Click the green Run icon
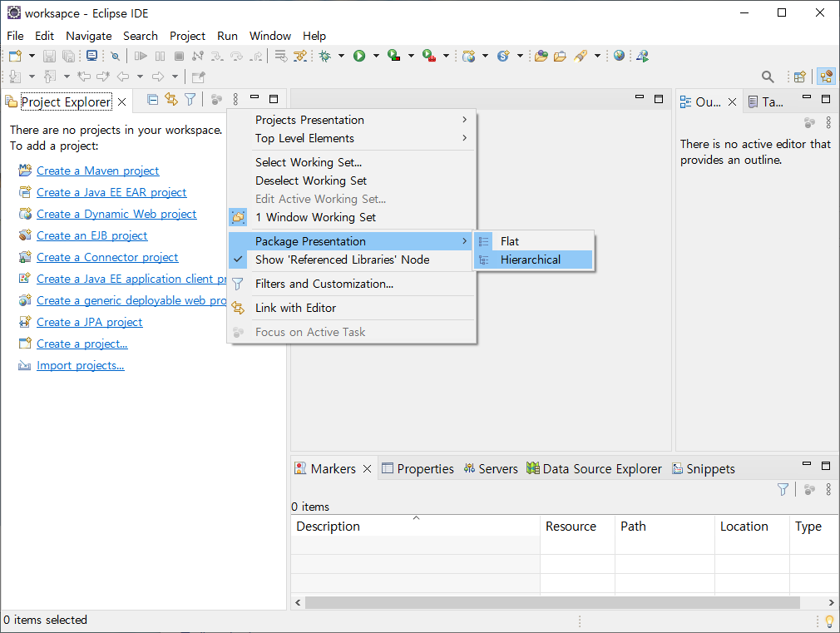 click(359, 56)
